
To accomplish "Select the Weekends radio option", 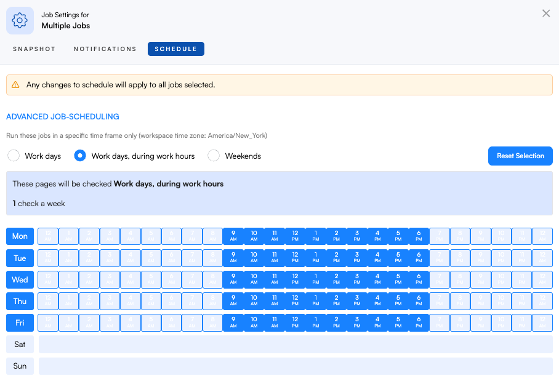I will [x=214, y=156].
